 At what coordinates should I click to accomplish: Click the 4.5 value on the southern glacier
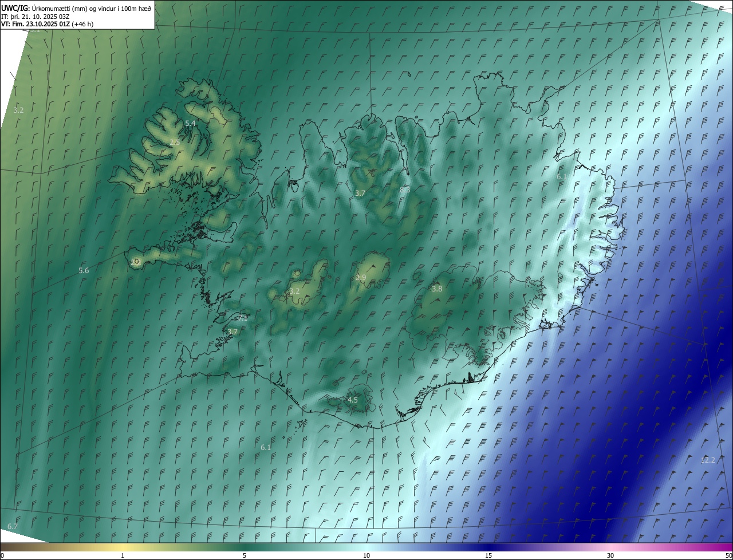353,400
